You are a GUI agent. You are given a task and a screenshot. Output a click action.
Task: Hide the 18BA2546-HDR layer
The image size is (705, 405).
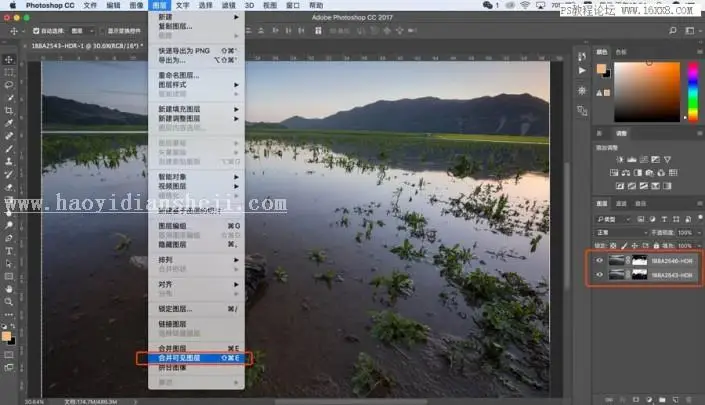599,260
